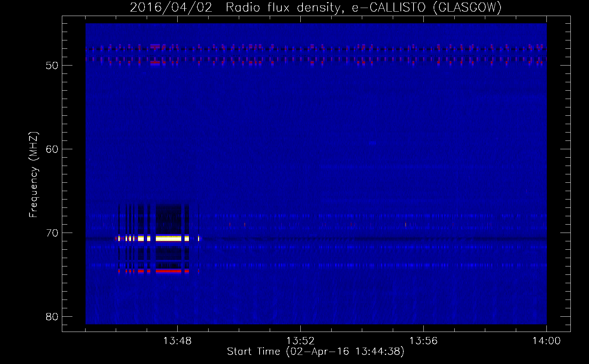Click the 50 frequency tick label
The width and height of the screenshot is (589, 364).
(52, 66)
